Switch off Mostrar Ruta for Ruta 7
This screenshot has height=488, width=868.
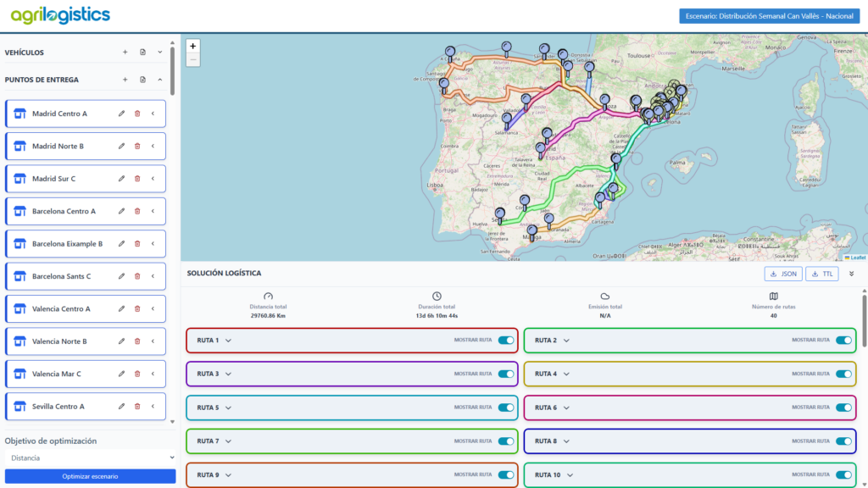pos(506,441)
